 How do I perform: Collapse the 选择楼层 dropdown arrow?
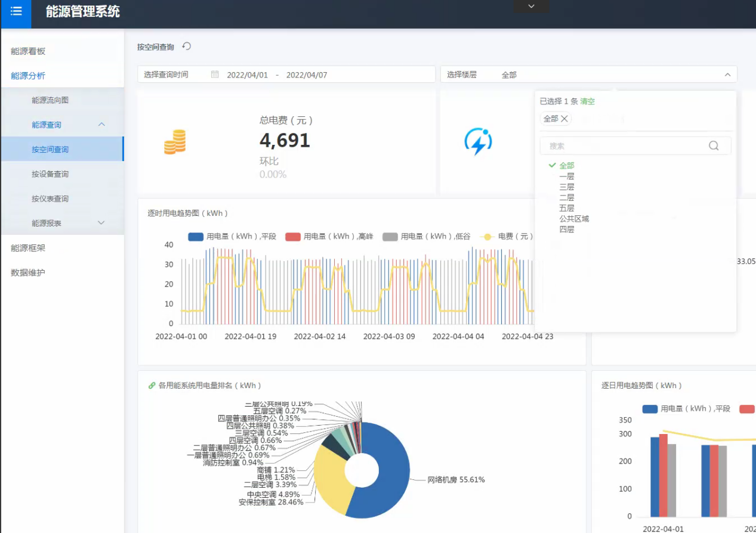[x=727, y=75]
